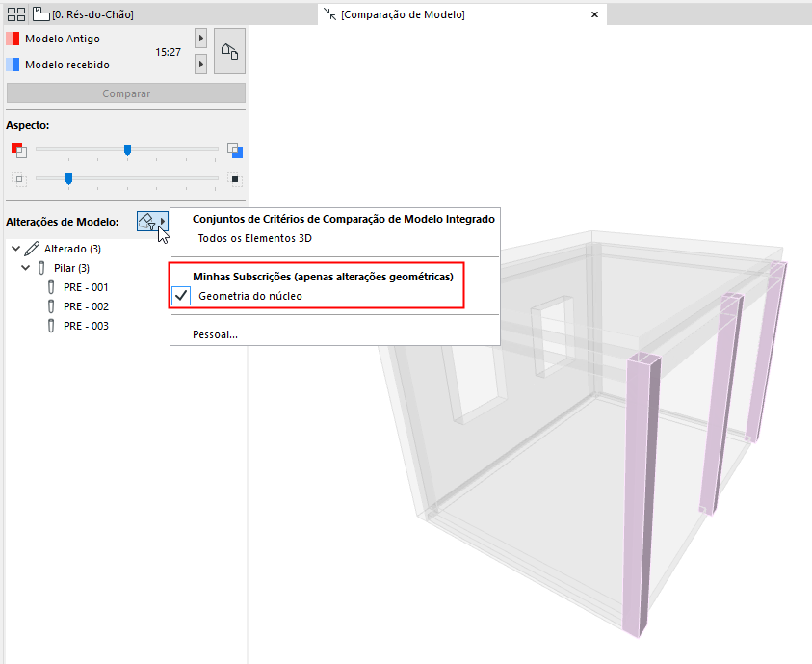This screenshot has width=812, height=664.
Task: Click the column icon beside Pilar
Action: (41, 268)
